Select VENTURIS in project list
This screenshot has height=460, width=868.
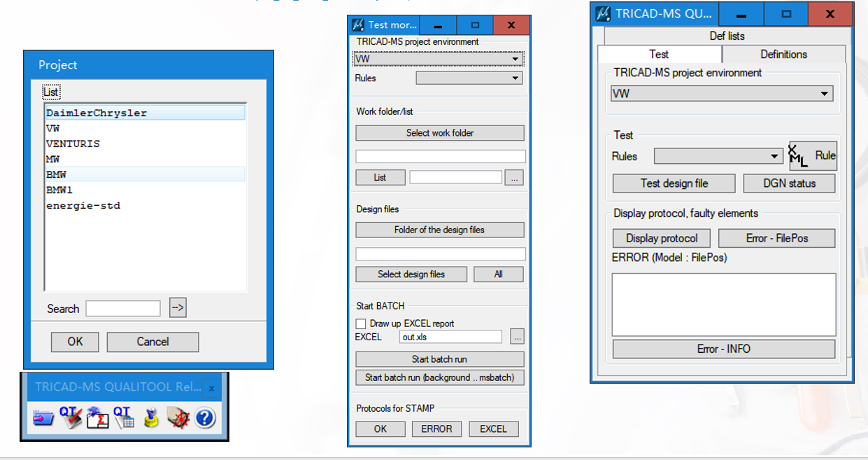pos(145,144)
